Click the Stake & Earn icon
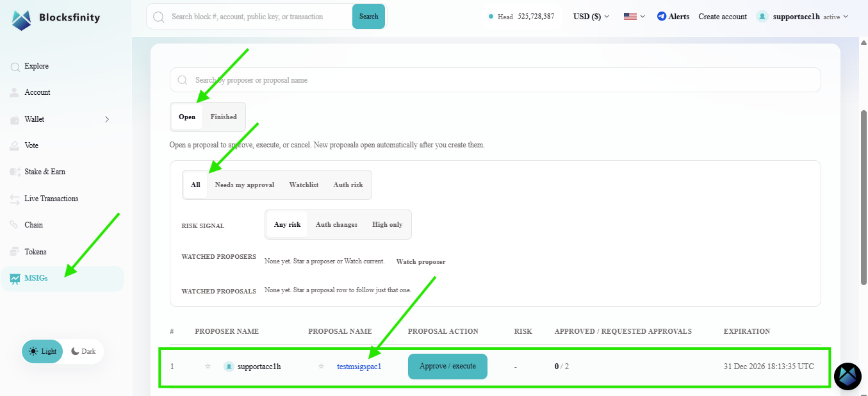The image size is (868, 396). [x=15, y=172]
